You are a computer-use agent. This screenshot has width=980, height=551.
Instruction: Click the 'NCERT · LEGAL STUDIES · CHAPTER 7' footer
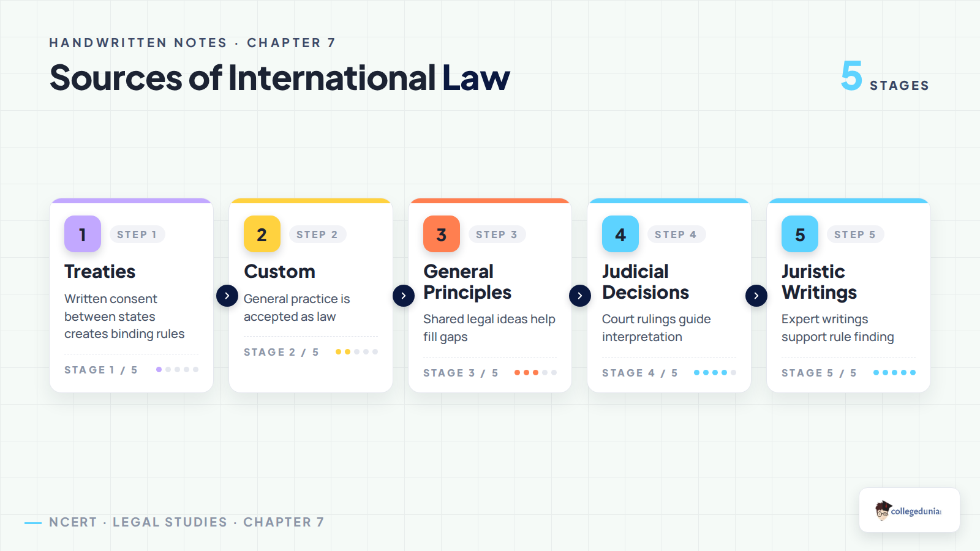tap(186, 522)
